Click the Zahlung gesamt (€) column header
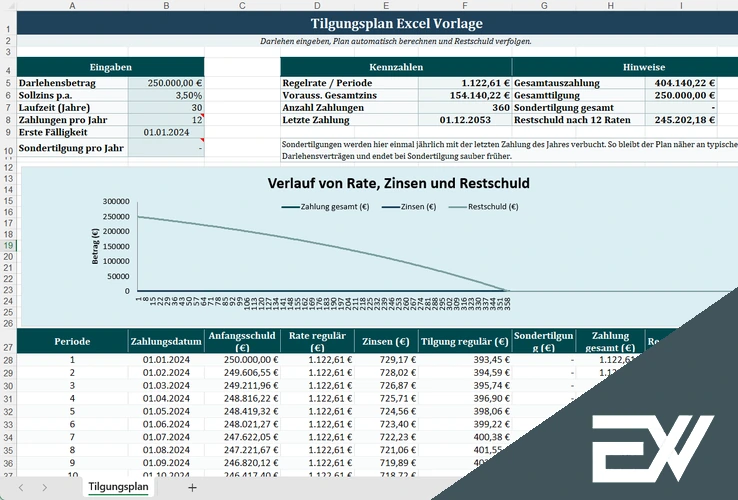 (x=610, y=341)
